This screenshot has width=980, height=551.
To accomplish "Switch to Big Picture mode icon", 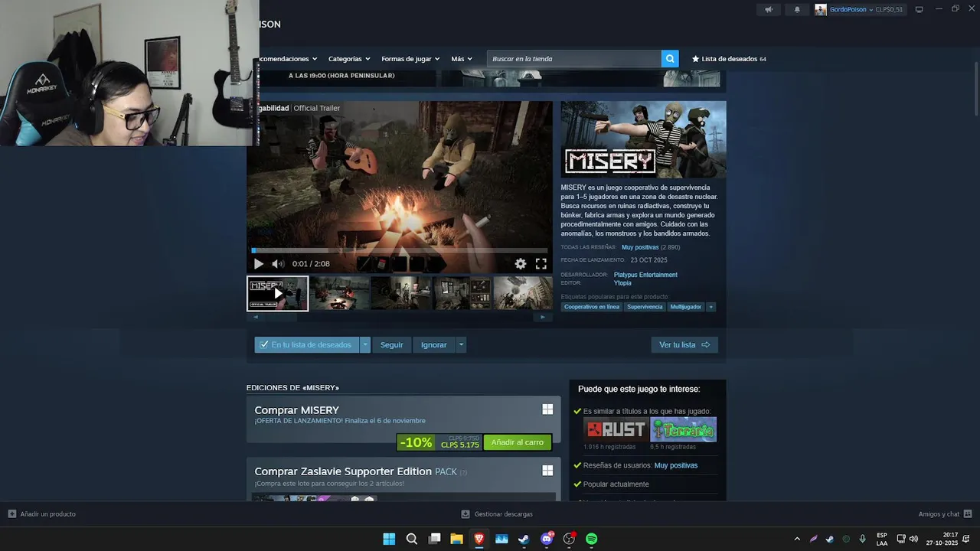I will click(x=919, y=9).
